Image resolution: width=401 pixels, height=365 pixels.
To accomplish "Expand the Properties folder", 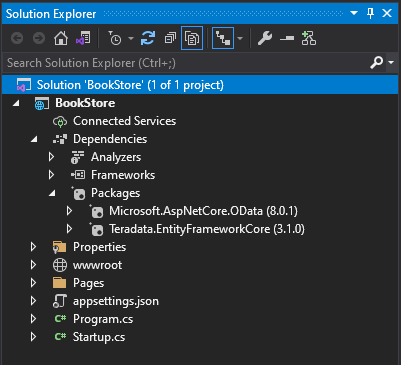I will pos(33,247).
